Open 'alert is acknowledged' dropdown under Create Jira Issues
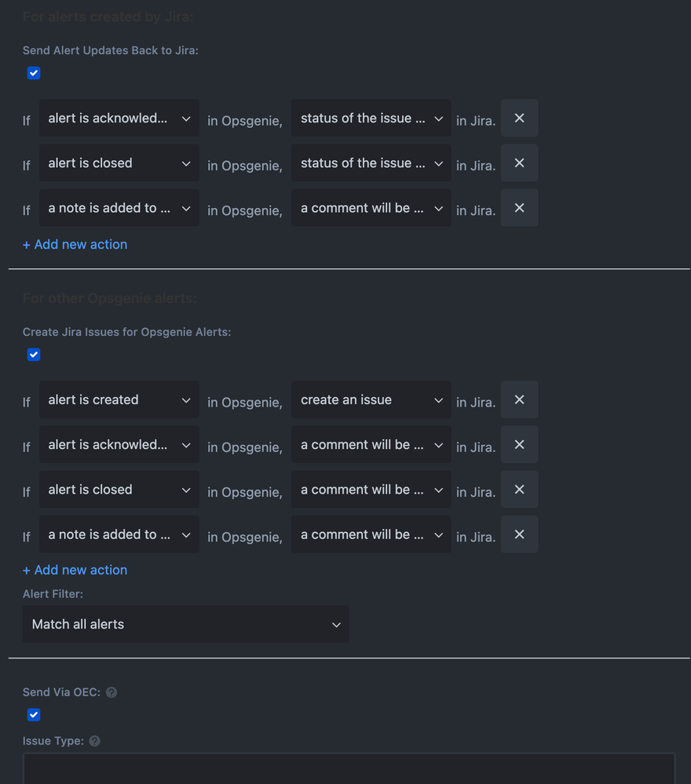 [x=119, y=444]
